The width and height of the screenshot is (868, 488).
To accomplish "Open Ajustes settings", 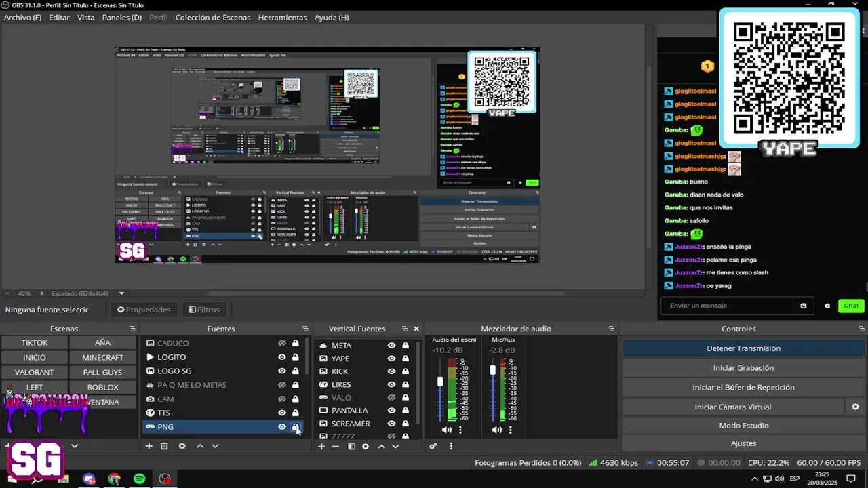I will (x=743, y=443).
